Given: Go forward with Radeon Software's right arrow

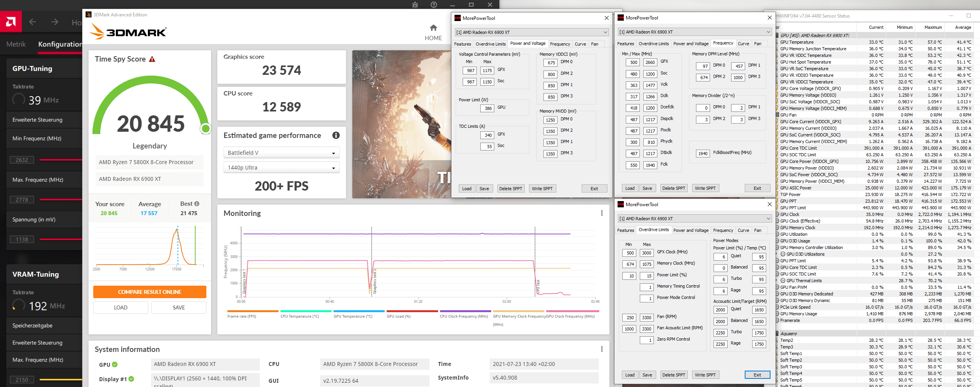Looking at the screenshot, I should [55, 22].
